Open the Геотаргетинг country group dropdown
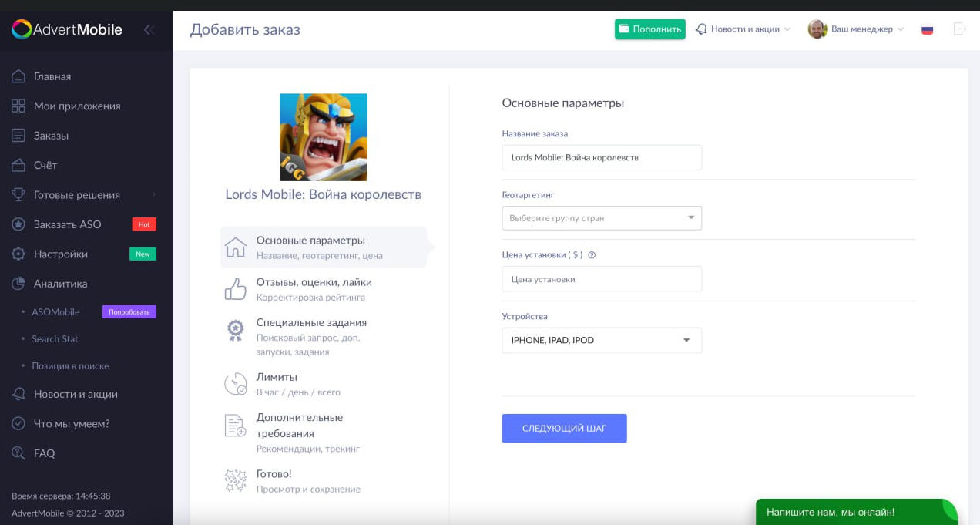The image size is (980, 525). (602, 217)
